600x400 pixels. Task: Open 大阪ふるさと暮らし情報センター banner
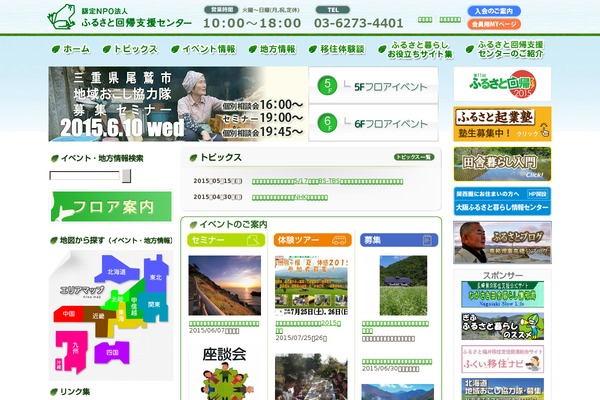tap(502, 201)
